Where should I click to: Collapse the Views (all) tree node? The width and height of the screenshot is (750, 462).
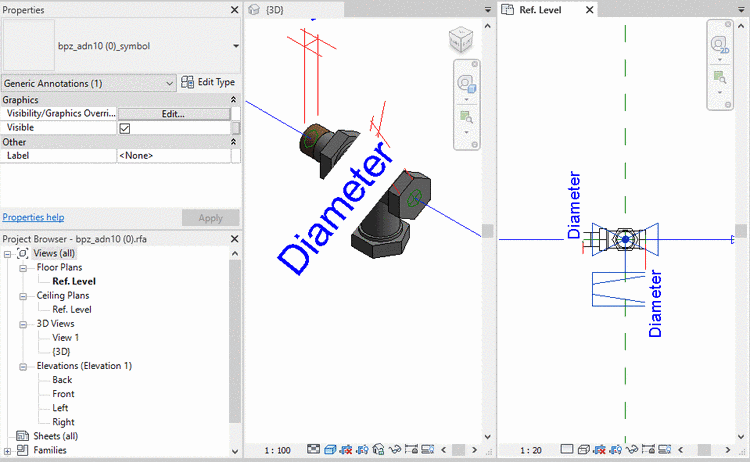[x=7, y=254]
